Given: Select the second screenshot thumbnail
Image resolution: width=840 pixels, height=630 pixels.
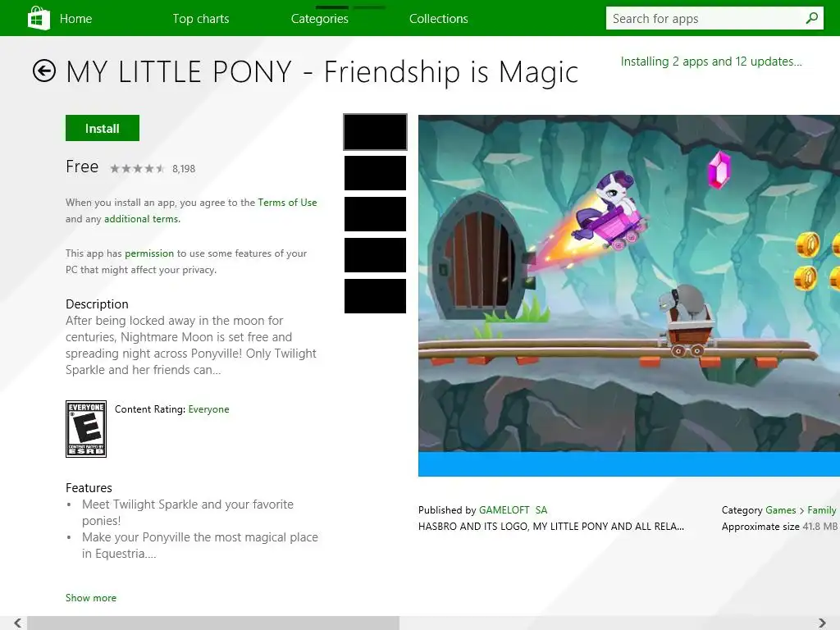Looking at the screenshot, I should pos(375,173).
